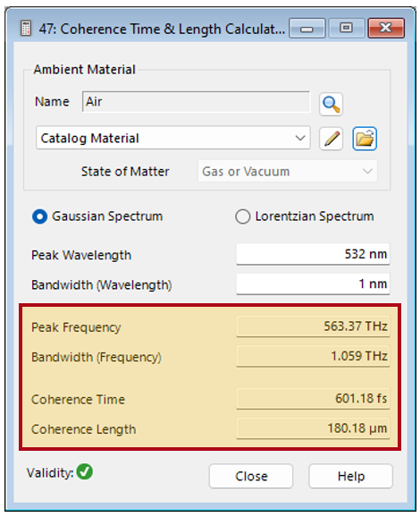The height and width of the screenshot is (517, 420).
Task: Open the State of Matter dropdown
Action: coord(287,171)
